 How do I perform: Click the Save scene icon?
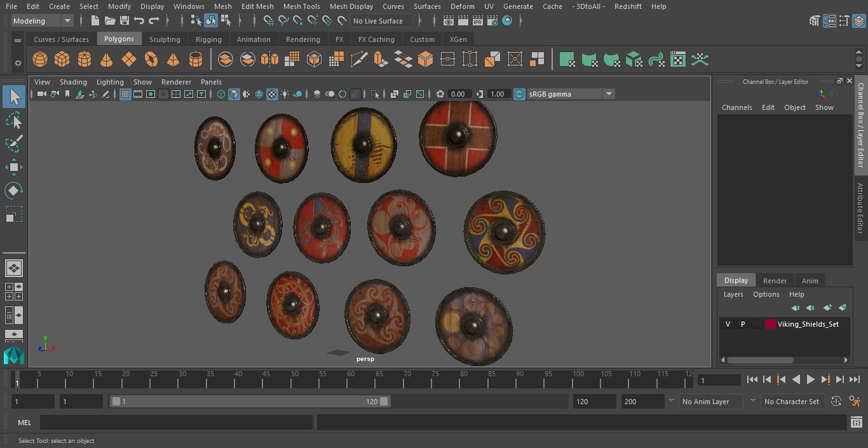coord(125,21)
